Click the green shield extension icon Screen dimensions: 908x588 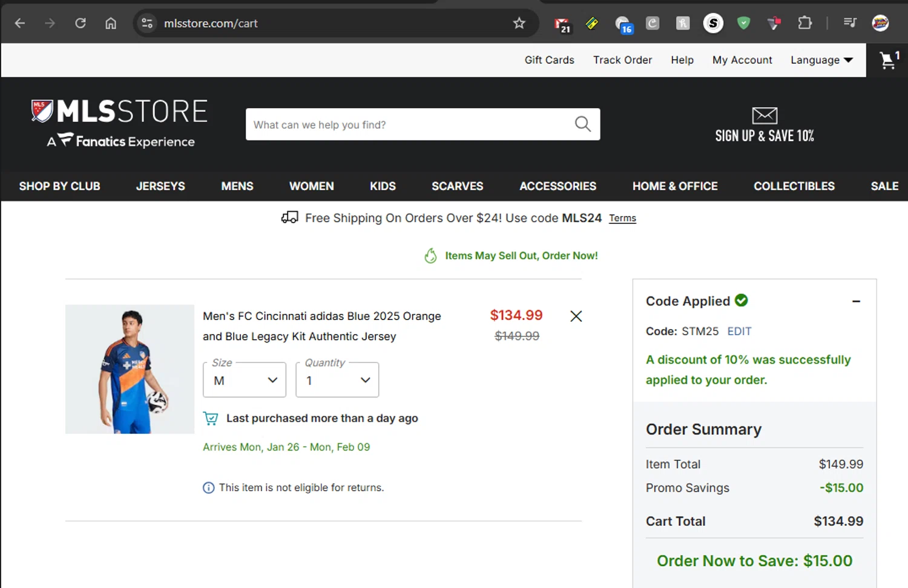[x=744, y=24]
